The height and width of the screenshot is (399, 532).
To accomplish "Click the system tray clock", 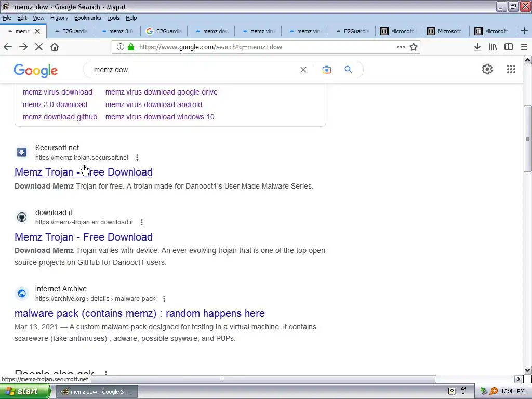I will tap(513, 392).
